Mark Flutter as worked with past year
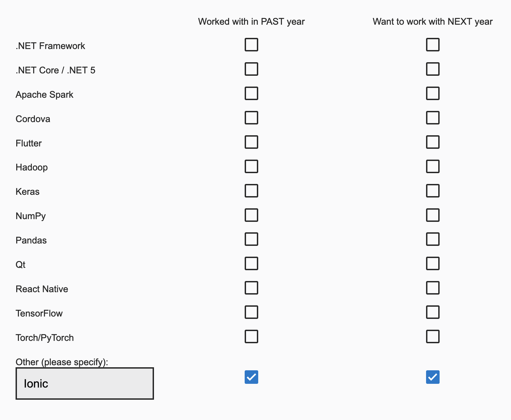Screen dimensions: 511x420 point(251,142)
